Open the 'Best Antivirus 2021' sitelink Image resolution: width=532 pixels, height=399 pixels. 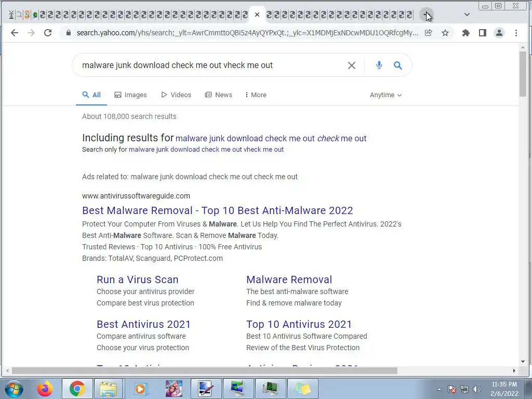[x=143, y=324]
